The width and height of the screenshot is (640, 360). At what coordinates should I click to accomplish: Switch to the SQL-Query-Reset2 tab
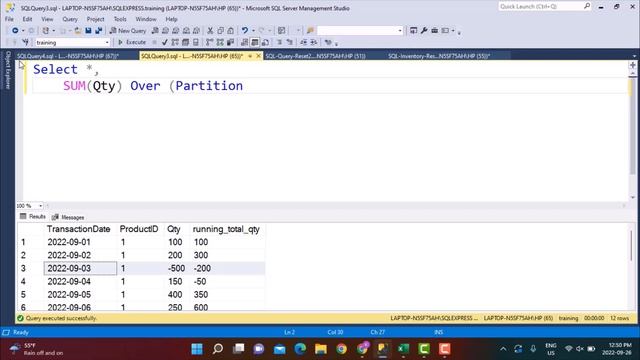[316, 56]
